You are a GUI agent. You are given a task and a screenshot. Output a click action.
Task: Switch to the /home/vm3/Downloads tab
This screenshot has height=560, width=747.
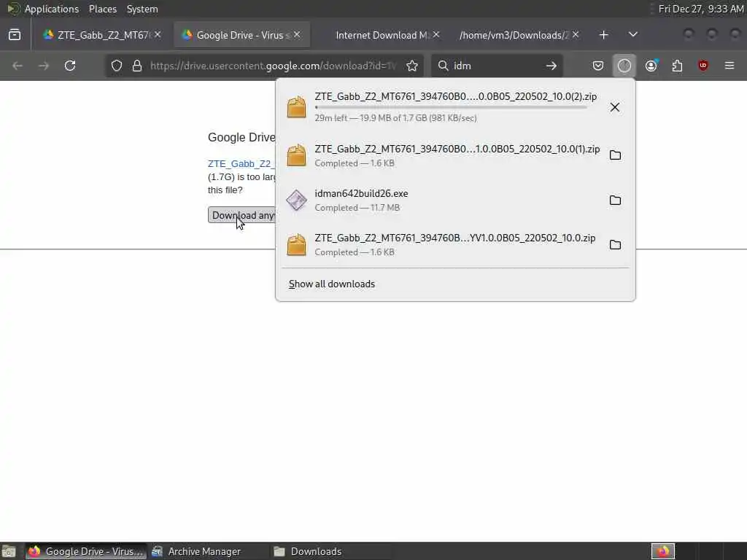pos(514,35)
